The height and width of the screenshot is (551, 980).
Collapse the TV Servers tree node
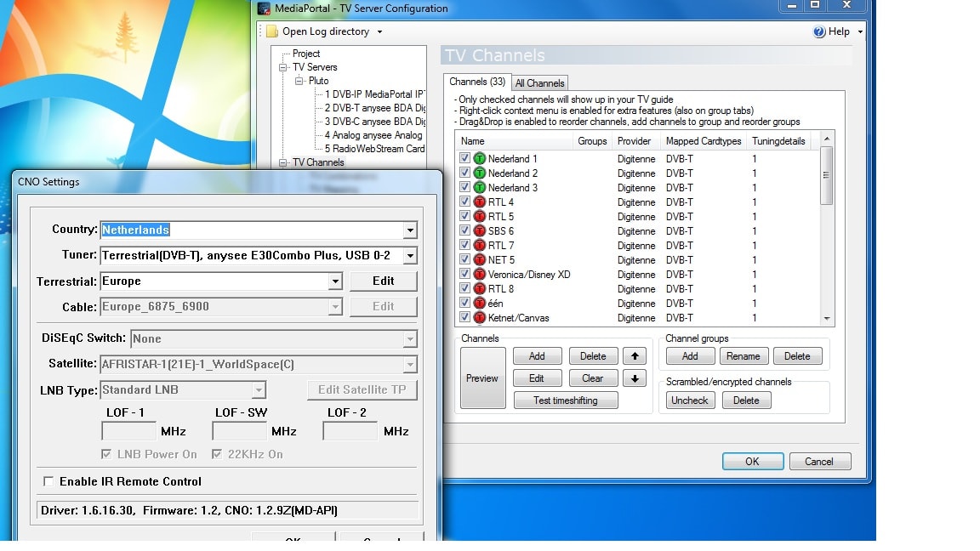(283, 67)
